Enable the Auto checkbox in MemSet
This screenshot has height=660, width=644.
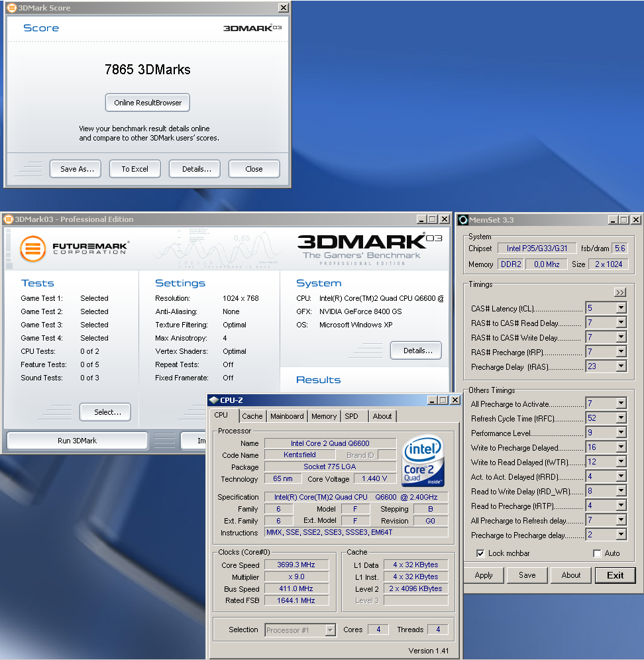coord(597,553)
